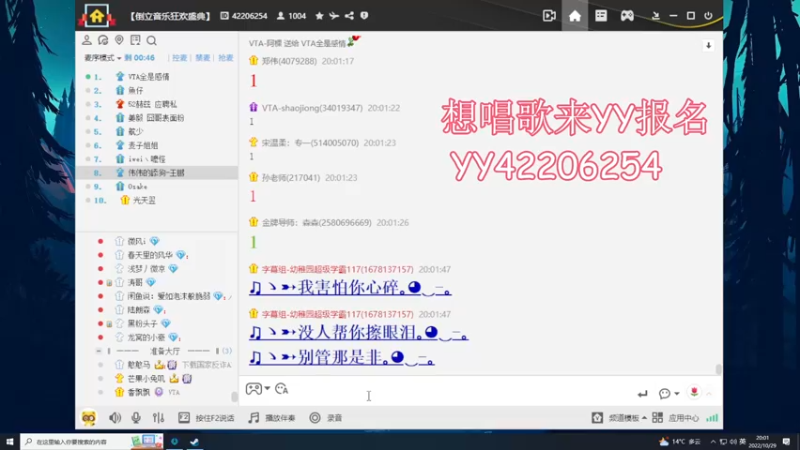Switch to the Home tab icon
Viewport: 800px width, 450px height.
(575, 16)
